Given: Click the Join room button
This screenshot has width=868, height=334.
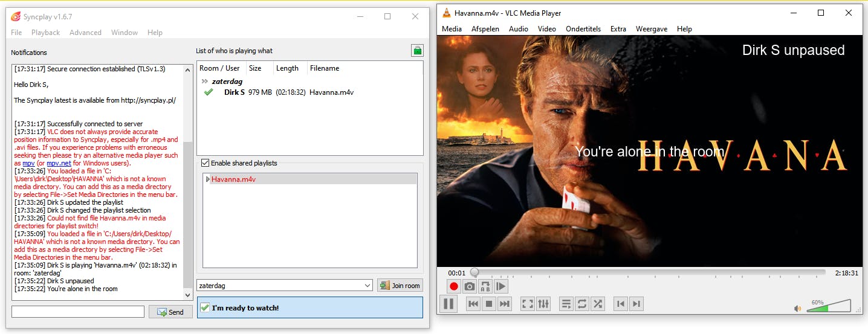Looking at the screenshot, I should point(400,285).
